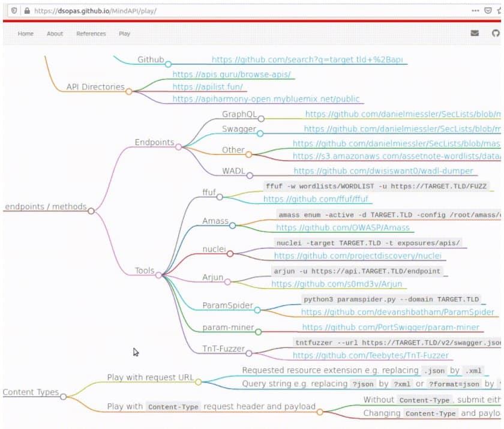Viewport: 504px width, 429px height.
Task: Collapse the Github node circle
Action: pyautogui.click(x=168, y=64)
